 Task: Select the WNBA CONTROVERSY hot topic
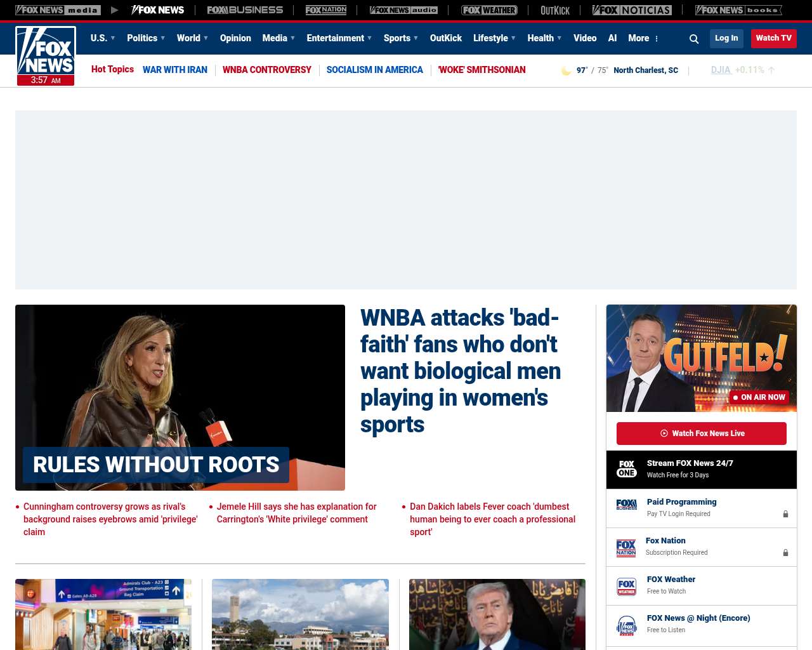pyautogui.click(x=267, y=70)
